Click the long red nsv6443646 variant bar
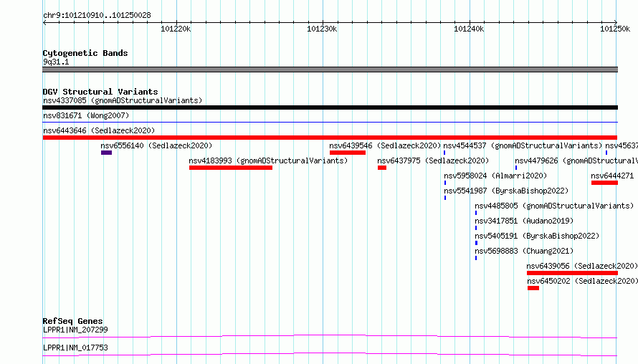 pos(330,138)
